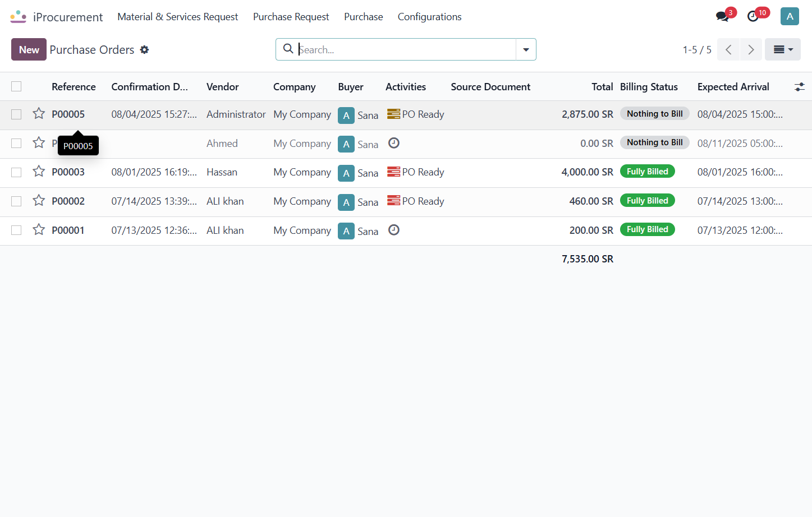Screen dimensions: 812x517
Task: Star the P00001 purchase order
Action: (x=39, y=229)
